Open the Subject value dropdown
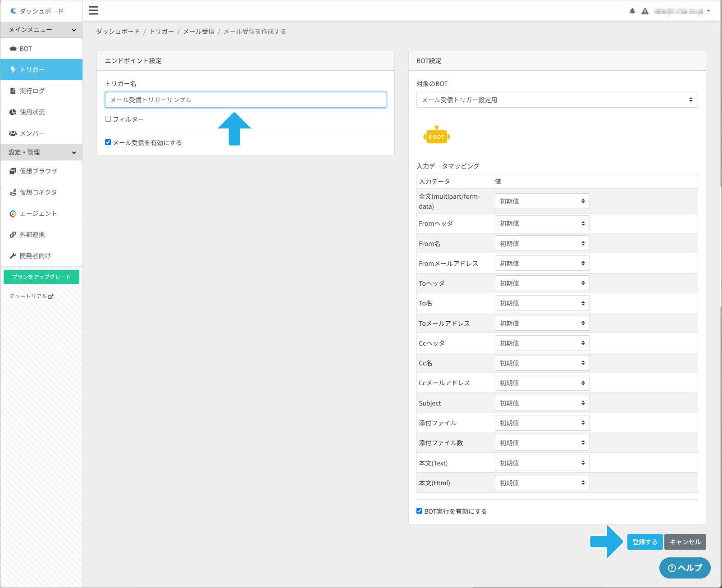 [x=542, y=403]
